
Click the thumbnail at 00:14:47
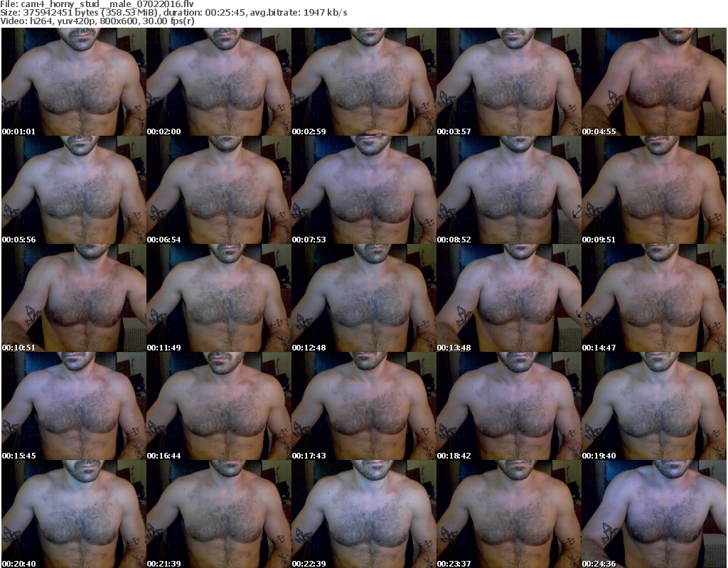coord(654,298)
